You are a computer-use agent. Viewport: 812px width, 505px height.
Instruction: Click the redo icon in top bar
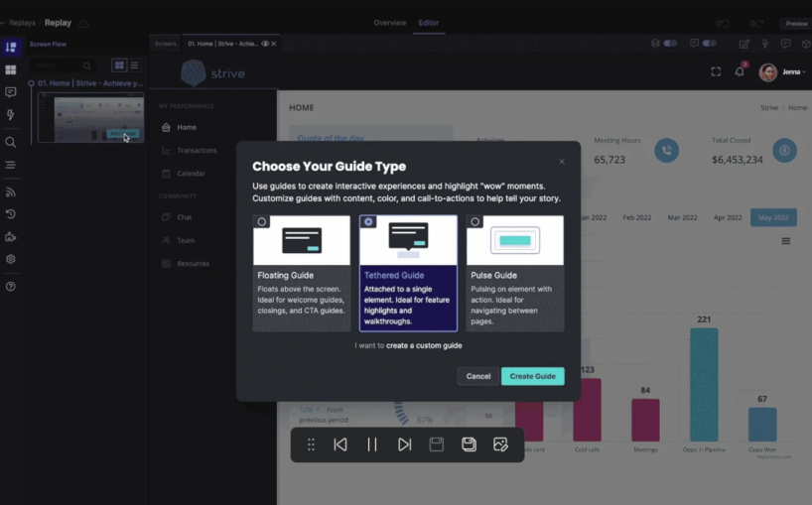pos(756,23)
